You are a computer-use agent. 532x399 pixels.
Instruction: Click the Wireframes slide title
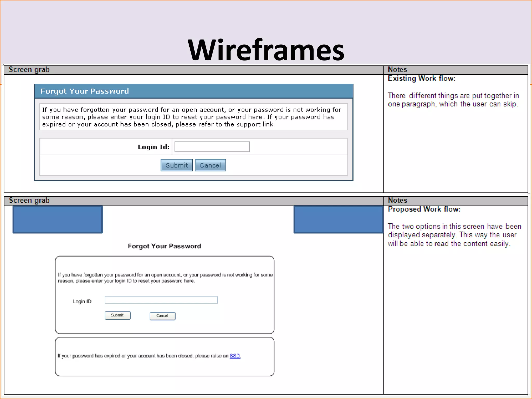[266, 50]
